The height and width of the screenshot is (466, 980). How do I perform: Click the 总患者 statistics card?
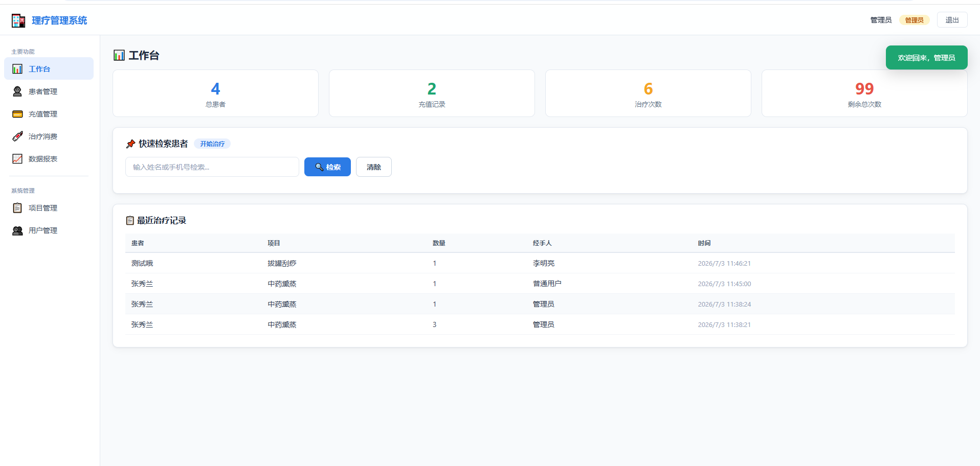point(215,94)
